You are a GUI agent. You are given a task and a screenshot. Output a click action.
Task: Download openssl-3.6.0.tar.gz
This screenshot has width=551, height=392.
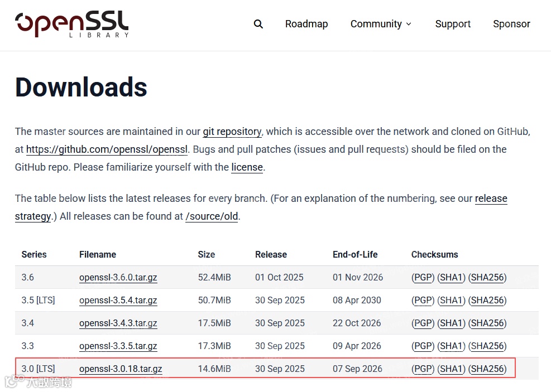(118, 278)
